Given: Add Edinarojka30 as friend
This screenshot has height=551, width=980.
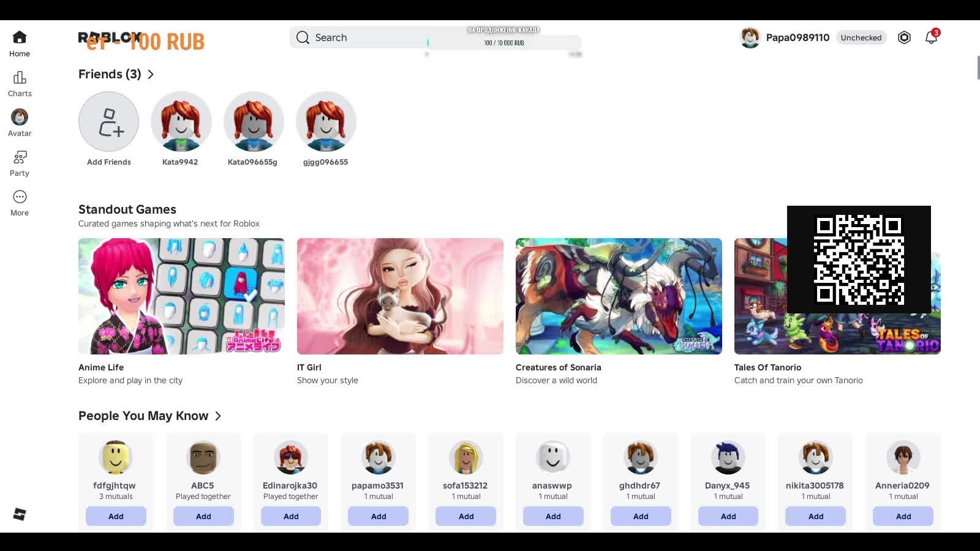Looking at the screenshot, I should 291,516.
